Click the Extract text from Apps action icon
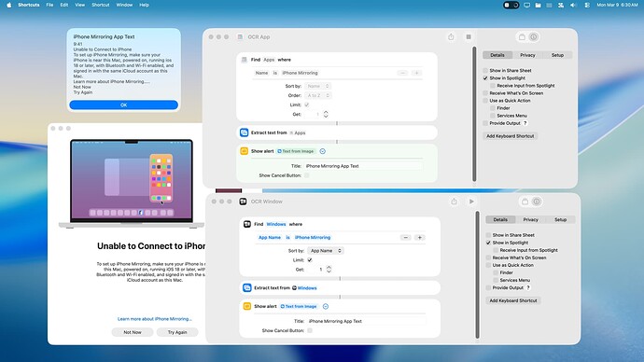Image resolution: width=644 pixels, height=362 pixels. click(244, 132)
